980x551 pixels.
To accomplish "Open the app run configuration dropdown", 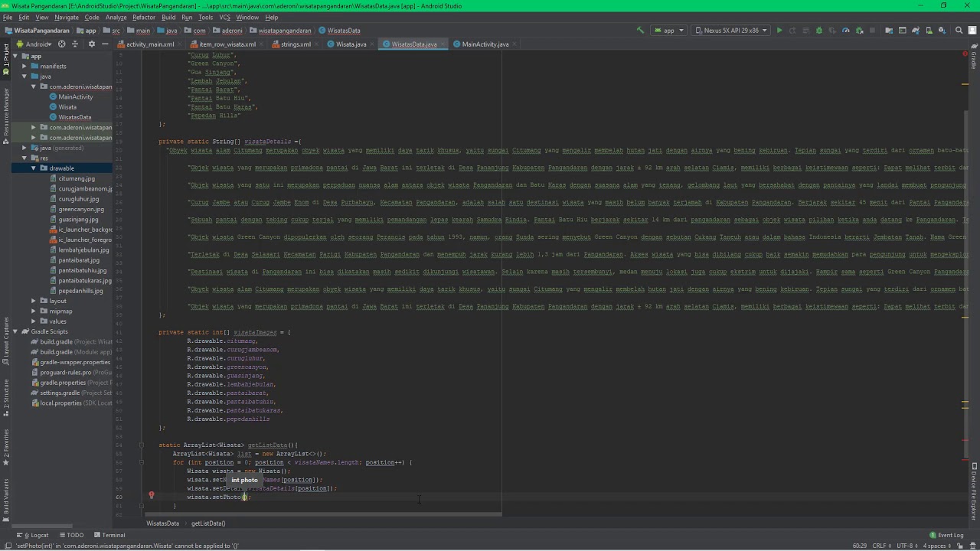I will (x=668, y=31).
